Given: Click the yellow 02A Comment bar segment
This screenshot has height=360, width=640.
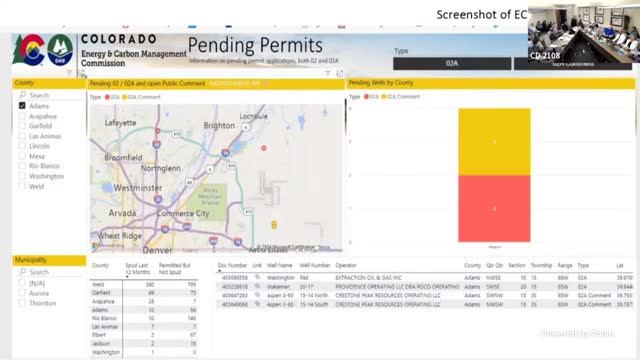Looking at the screenshot, I should coord(494,142).
